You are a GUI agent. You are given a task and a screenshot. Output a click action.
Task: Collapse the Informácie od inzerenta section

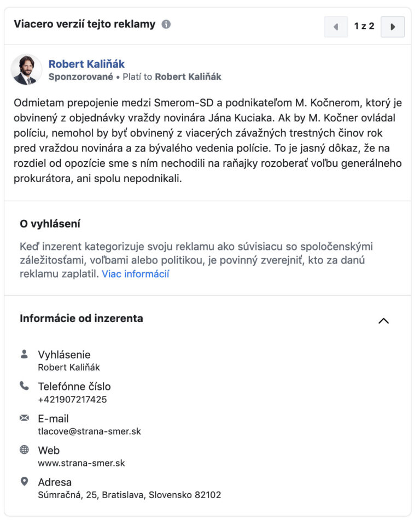383,321
